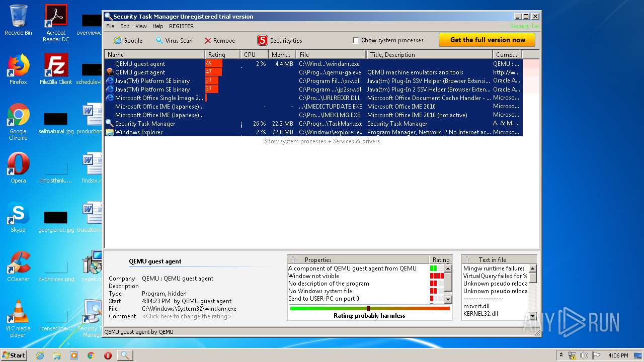Click the Text in file panel header icon

467,259
